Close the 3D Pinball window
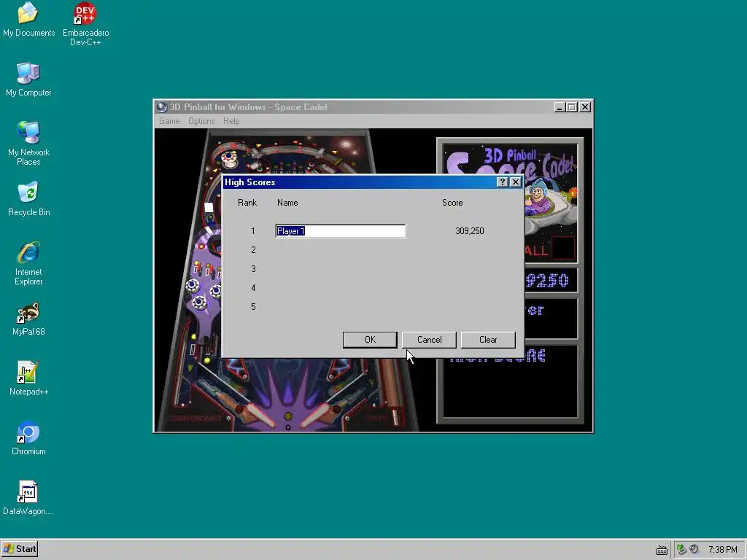747x560 pixels. [586, 107]
